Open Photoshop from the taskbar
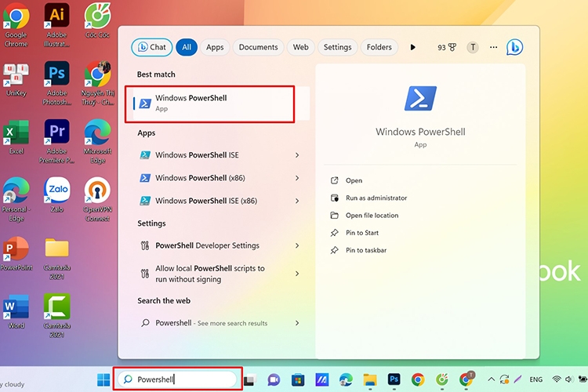588x392 pixels. tap(394, 379)
